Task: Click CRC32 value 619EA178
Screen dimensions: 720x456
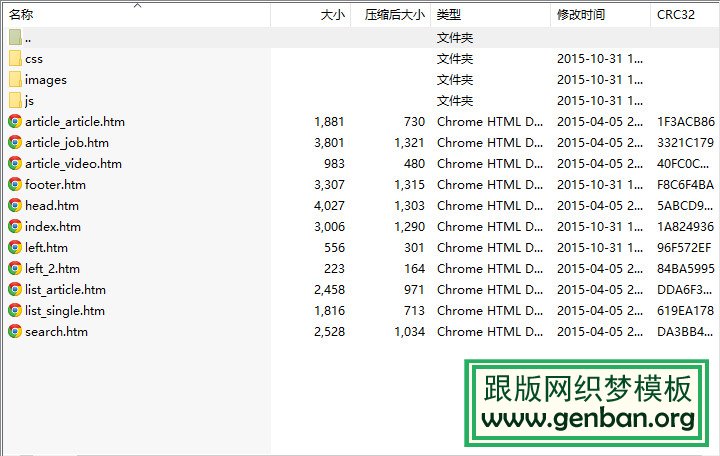Action: (686, 311)
